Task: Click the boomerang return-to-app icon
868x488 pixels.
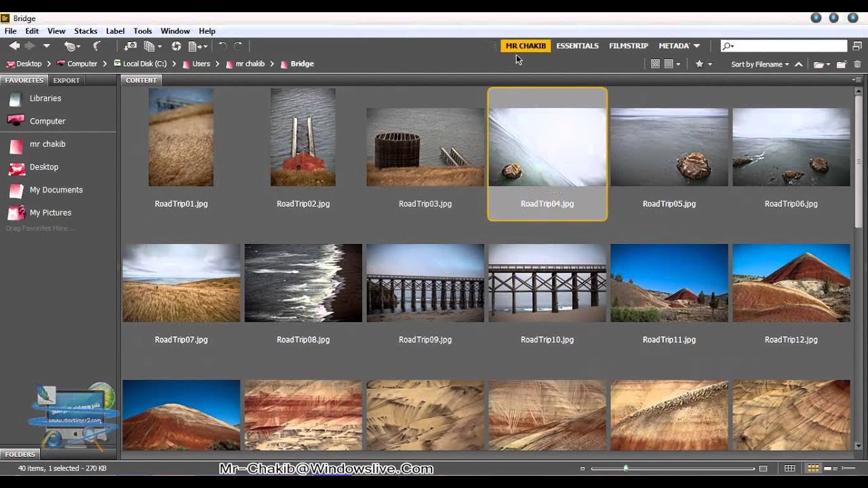Action: click(97, 46)
